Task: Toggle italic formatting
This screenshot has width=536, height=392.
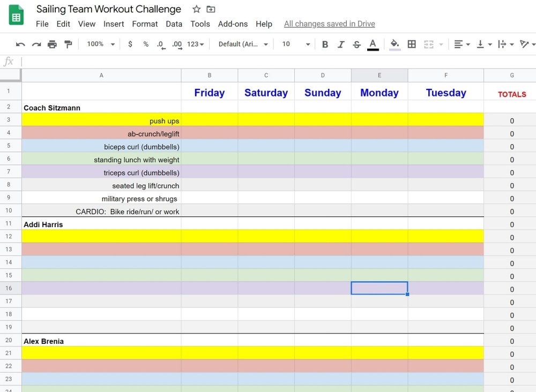Action: pyautogui.click(x=340, y=44)
